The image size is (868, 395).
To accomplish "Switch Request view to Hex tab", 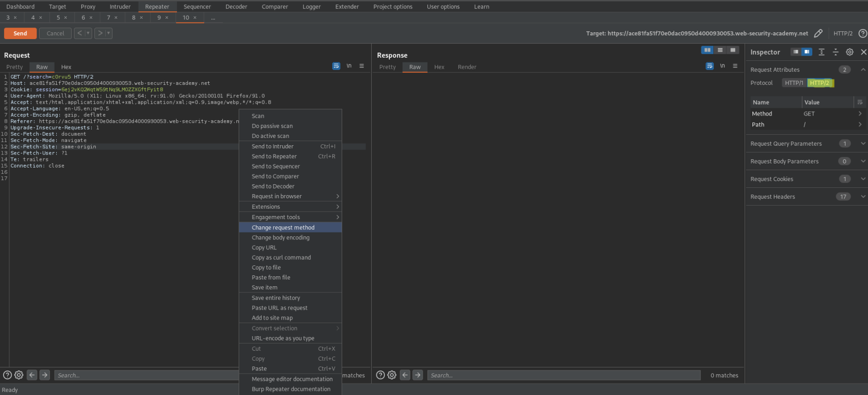I will click(x=66, y=67).
